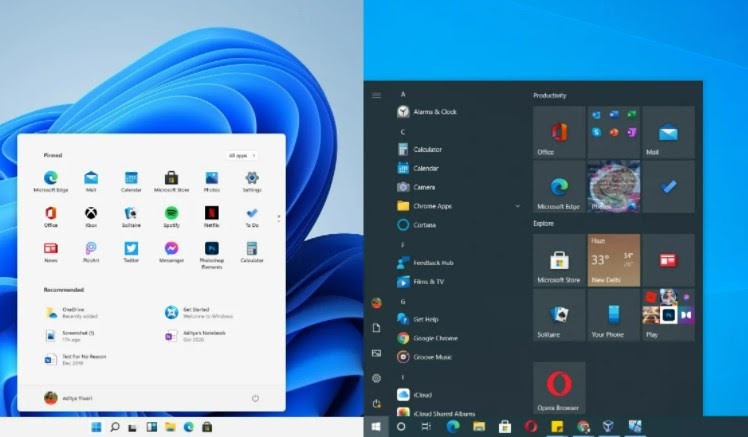Open Get Started recommended item
The width and height of the screenshot is (748, 437).
pos(198,312)
